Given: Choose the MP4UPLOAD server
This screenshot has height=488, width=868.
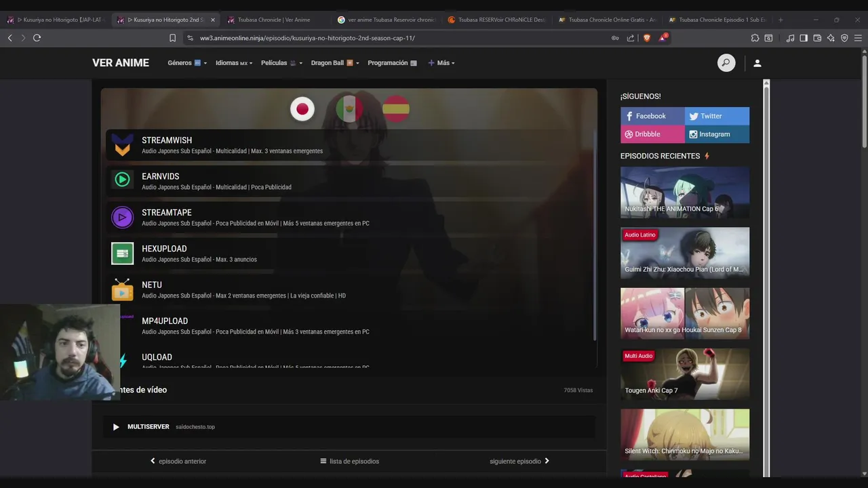Looking at the screenshot, I should pyautogui.click(x=349, y=326).
